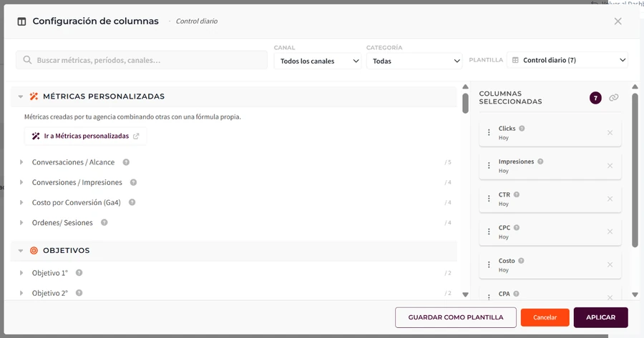
Task: Show help for the CPA column
Action: (x=516, y=294)
